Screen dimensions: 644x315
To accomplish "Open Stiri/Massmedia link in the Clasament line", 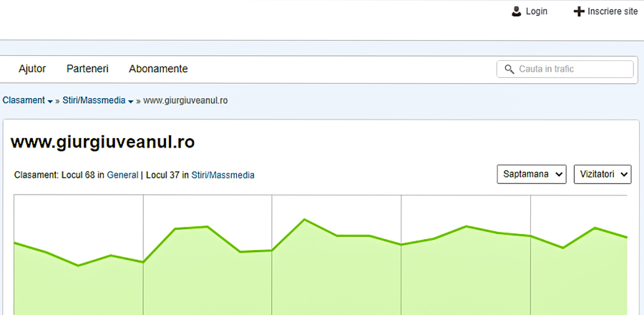I will (x=223, y=175).
